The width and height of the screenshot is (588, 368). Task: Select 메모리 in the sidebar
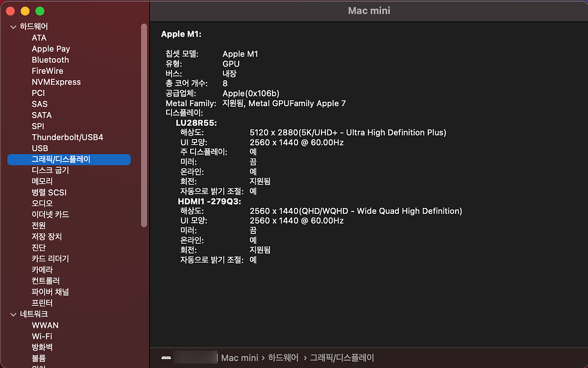click(42, 182)
